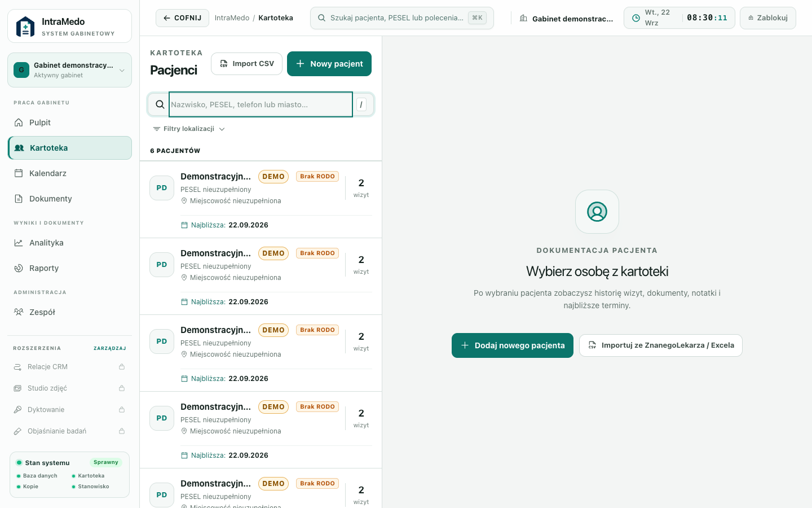Click the 'Stan systemu' heading text

[47, 463]
